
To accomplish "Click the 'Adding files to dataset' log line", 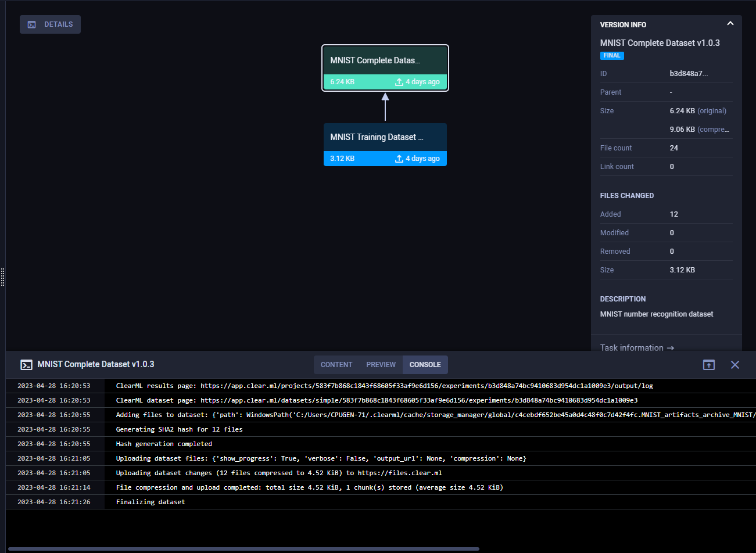I will [x=436, y=415].
